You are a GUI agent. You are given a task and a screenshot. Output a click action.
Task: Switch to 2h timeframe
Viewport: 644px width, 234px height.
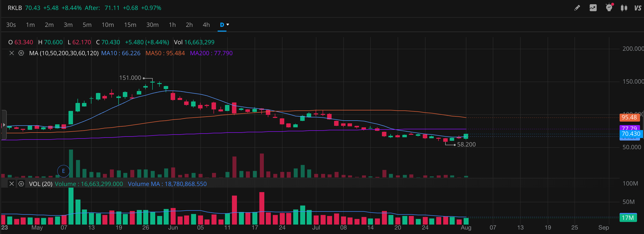click(189, 25)
